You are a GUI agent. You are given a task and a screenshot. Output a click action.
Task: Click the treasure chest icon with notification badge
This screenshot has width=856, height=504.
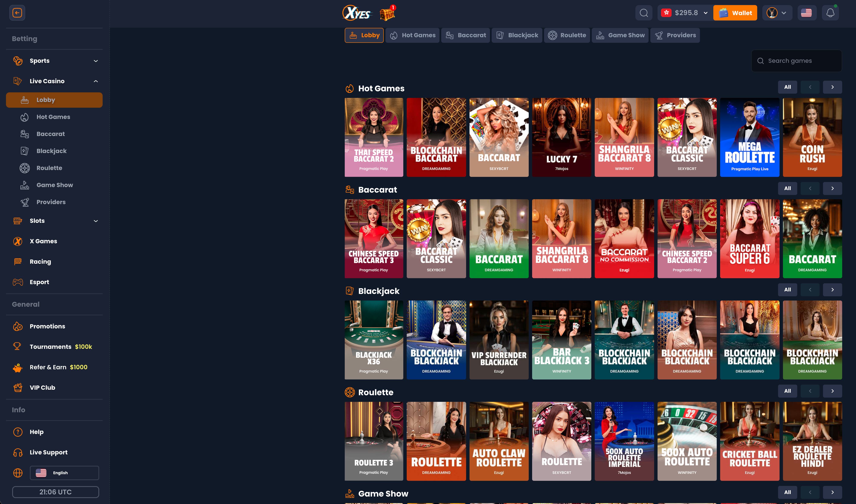[x=387, y=14]
